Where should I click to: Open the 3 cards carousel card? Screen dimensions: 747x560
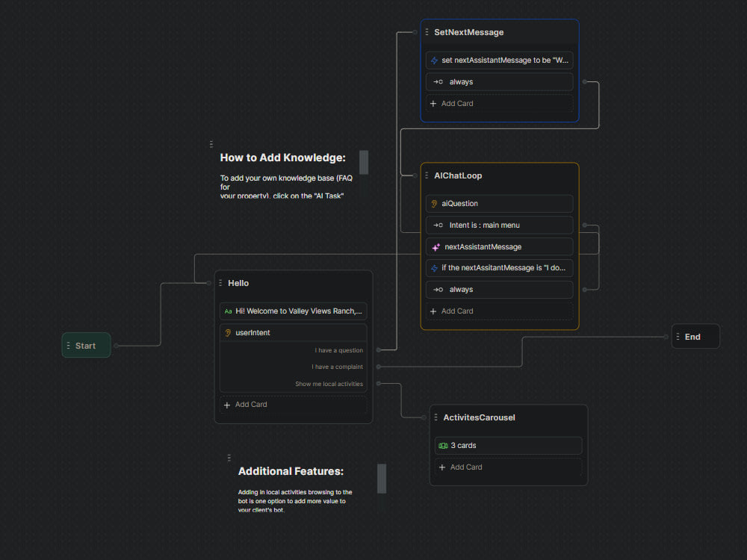[x=508, y=446]
